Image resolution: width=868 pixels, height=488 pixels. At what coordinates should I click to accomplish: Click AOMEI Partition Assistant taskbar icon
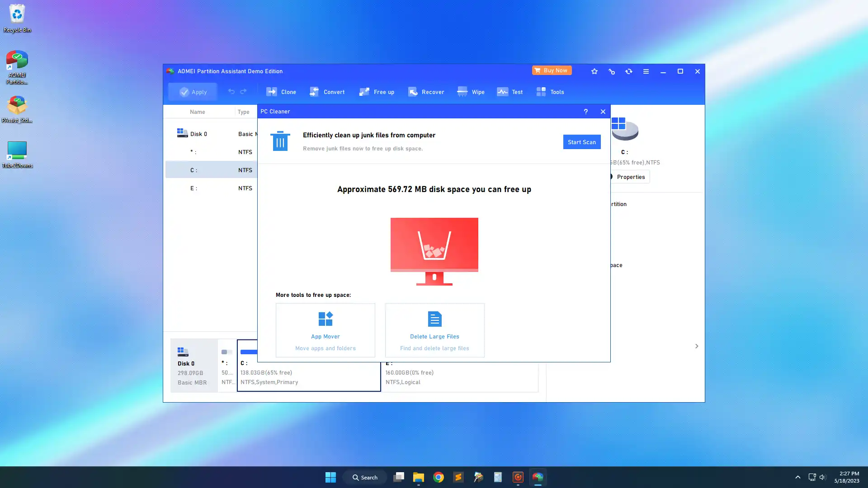click(x=538, y=477)
